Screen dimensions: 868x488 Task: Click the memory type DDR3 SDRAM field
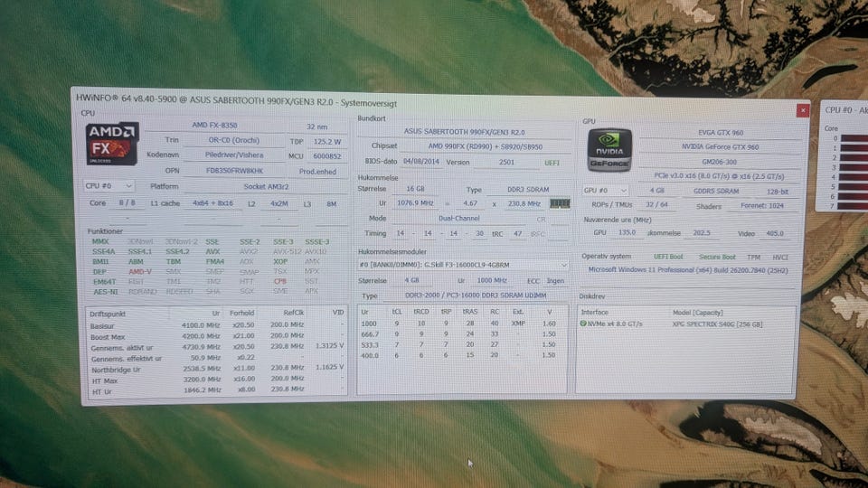(528, 189)
